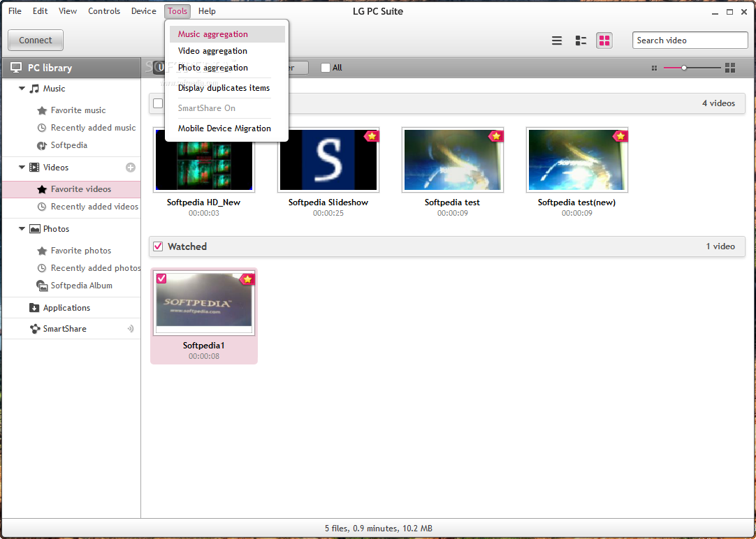The width and height of the screenshot is (756, 539).
Task: Select the Softpedia1 watched video thumbnail
Action: (x=204, y=303)
